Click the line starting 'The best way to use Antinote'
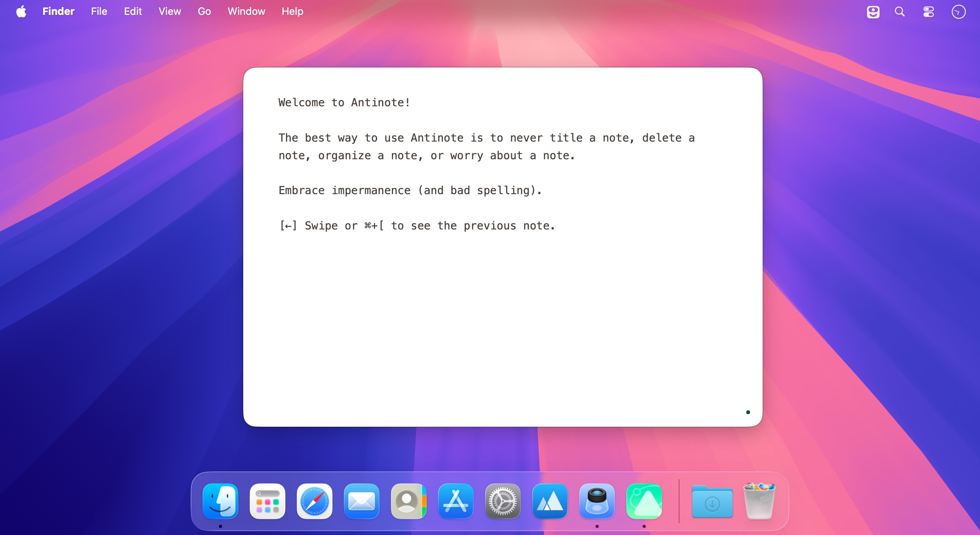 tap(486, 138)
